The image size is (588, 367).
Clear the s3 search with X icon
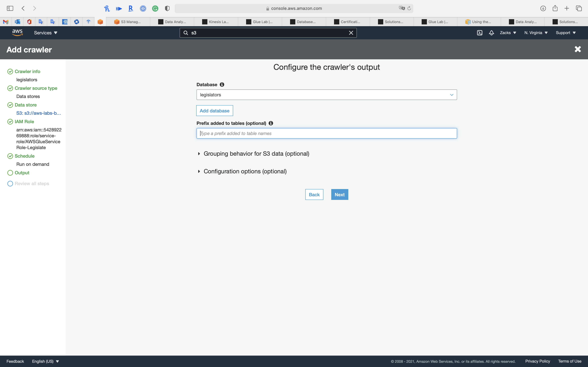[351, 33]
